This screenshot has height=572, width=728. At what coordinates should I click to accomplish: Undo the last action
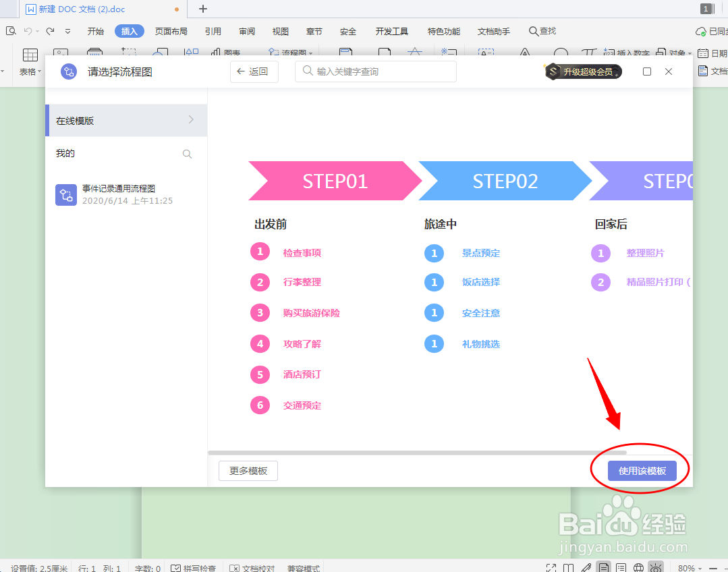(x=28, y=31)
